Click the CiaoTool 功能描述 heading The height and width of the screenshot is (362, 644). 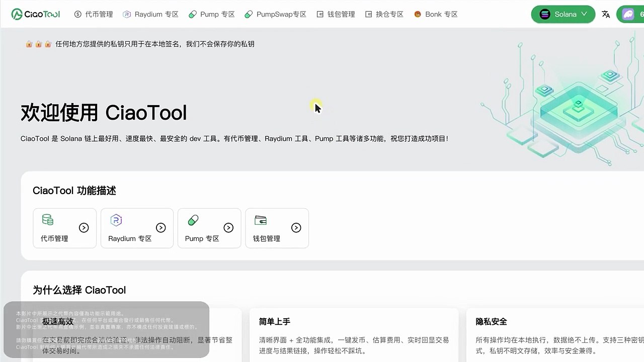click(74, 191)
